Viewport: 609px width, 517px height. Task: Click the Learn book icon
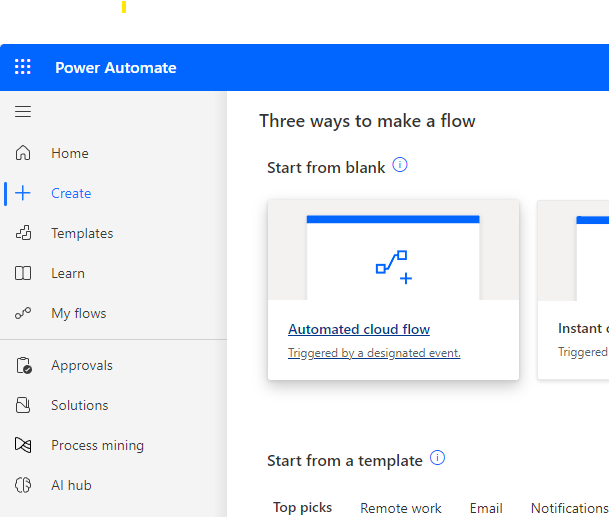click(x=23, y=273)
